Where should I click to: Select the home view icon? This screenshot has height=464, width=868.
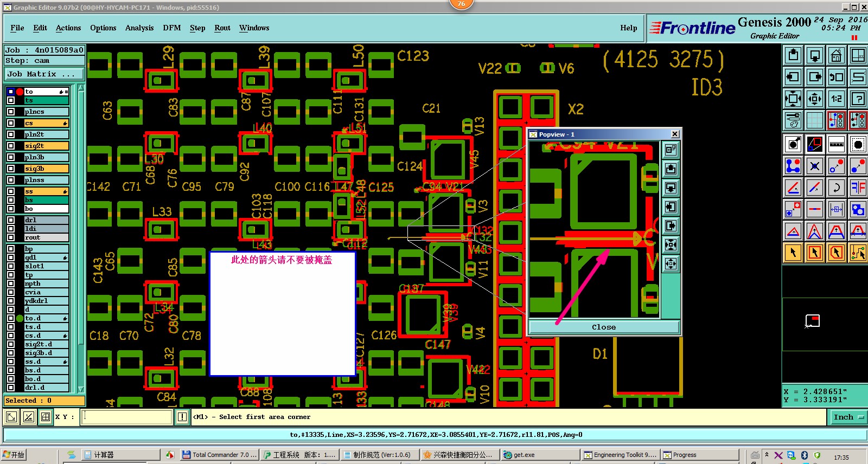837,55
